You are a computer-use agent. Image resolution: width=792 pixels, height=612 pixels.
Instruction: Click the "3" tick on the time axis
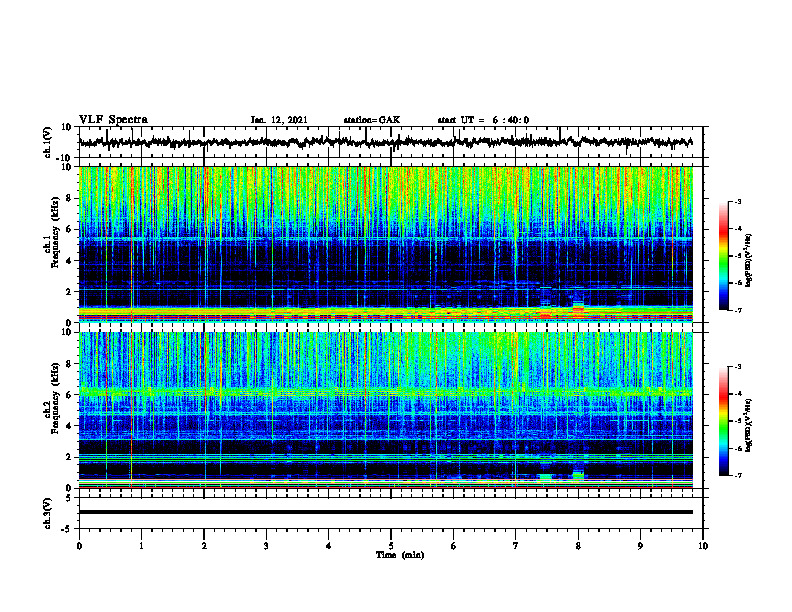click(266, 546)
